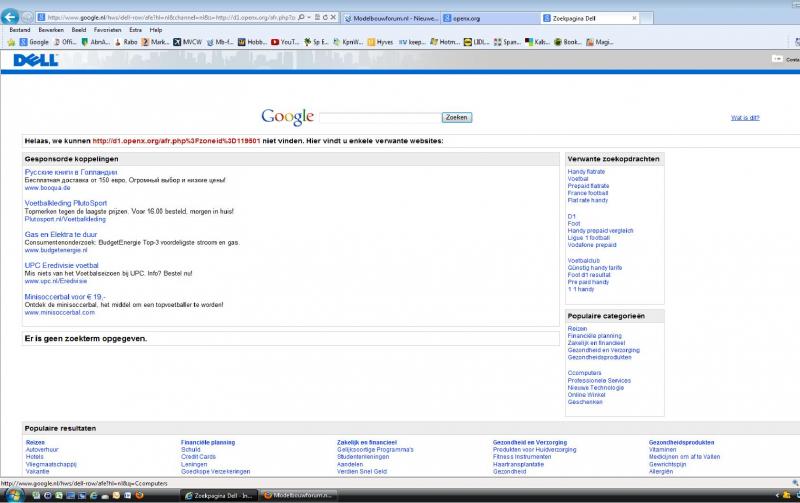Viewport: 800px width, 503px height.
Task: Open the Beeld menu
Action: (79, 30)
